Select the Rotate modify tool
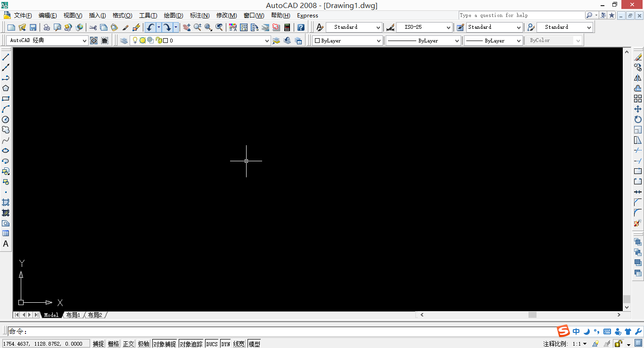The width and height of the screenshot is (644, 348). click(638, 119)
